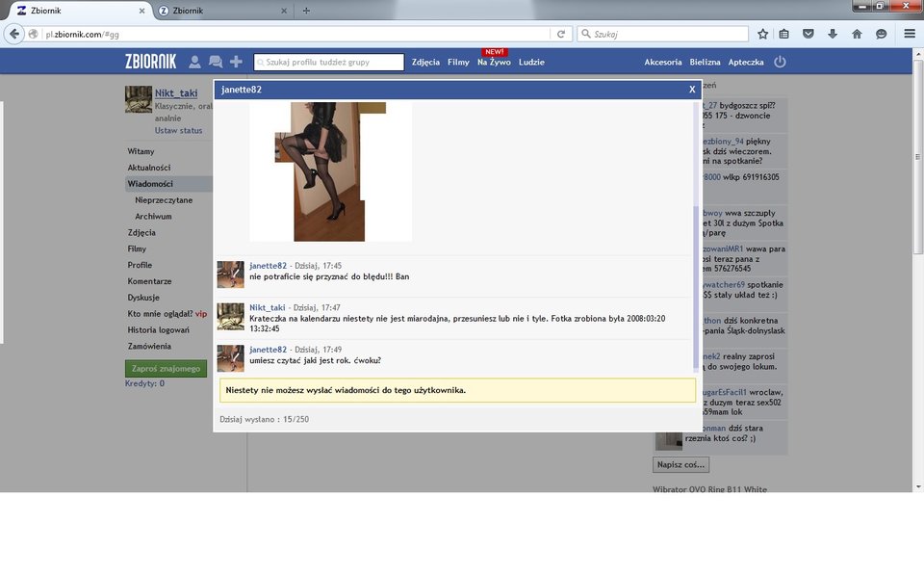This screenshot has height=575, width=924.
Task: Close the janette82 message dialog
Action: [691, 90]
